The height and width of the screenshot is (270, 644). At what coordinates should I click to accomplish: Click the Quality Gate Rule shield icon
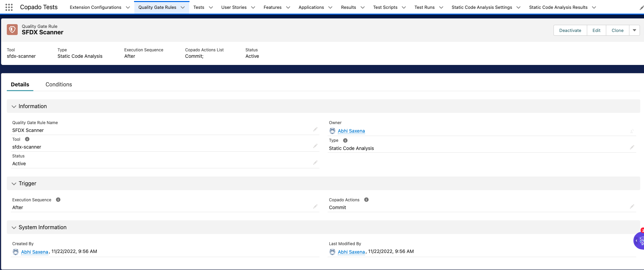click(12, 30)
